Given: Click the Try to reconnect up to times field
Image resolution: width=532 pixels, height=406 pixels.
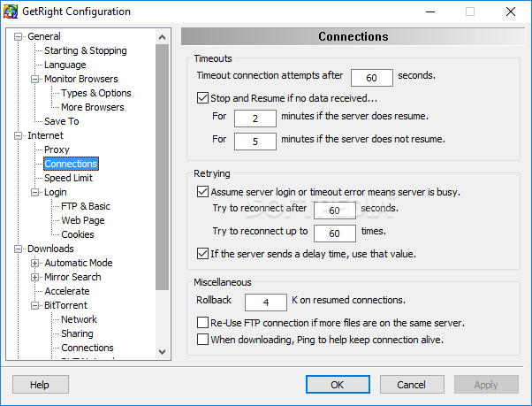Looking at the screenshot, I should [x=335, y=234].
